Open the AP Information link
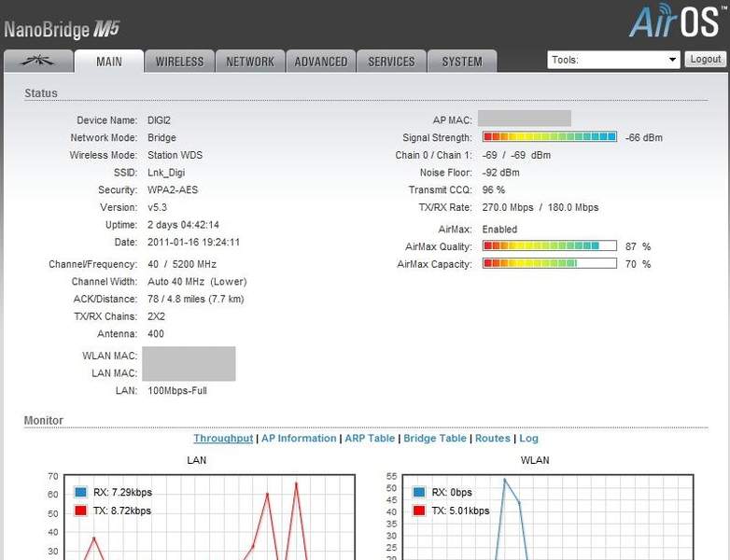 pos(299,438)
